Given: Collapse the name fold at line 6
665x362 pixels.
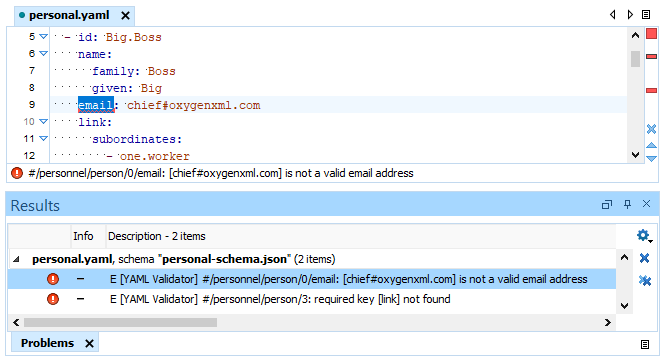Looking at the screenshot, I should tap(43, 53).
